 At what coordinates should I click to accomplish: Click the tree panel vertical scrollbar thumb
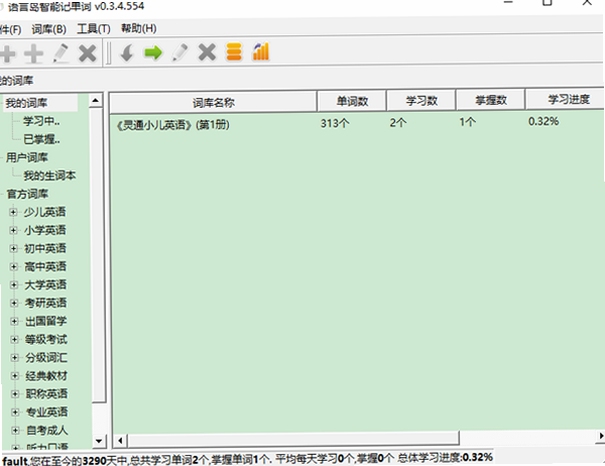(98, 255)
